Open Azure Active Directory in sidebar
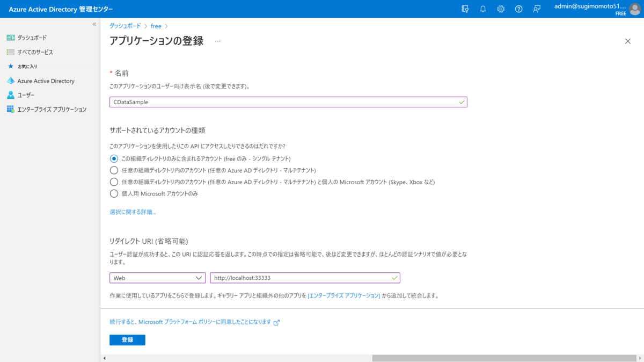The image size is (644, 362). coord(46,81)
